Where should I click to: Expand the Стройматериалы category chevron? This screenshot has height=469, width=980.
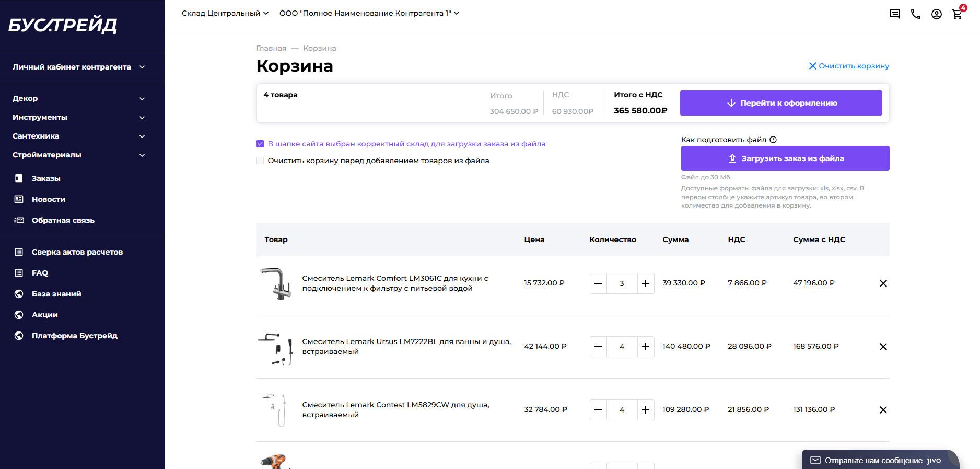point(142,155)
